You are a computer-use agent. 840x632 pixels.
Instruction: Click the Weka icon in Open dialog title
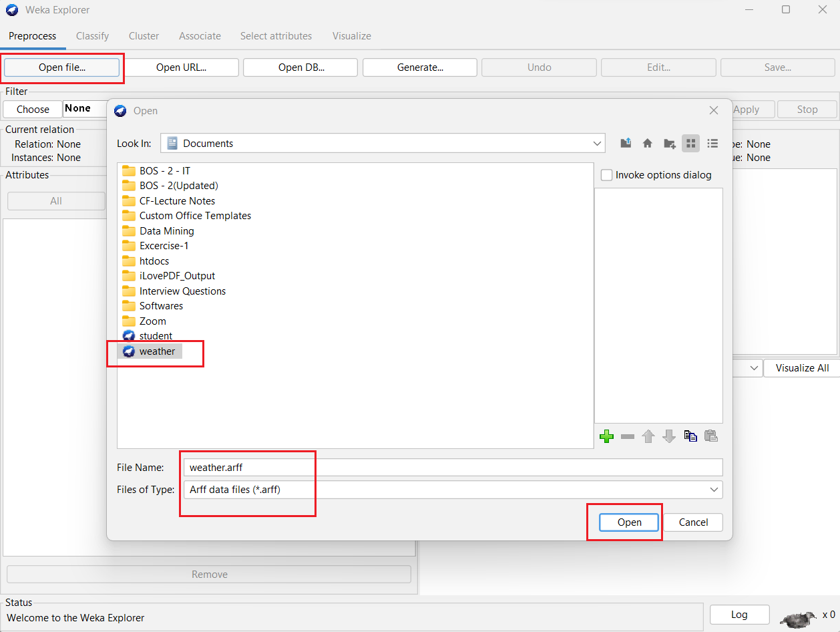(x=120, y=111)
